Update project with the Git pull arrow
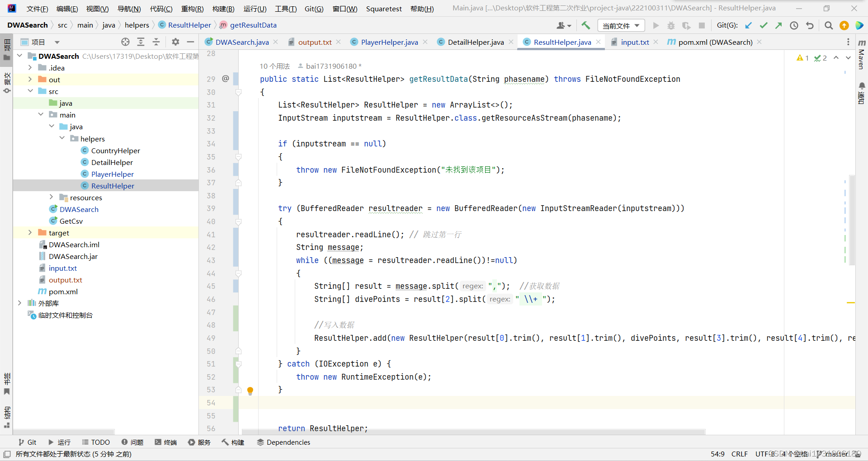This screenshot has height=461, width=868. point(749,26)
